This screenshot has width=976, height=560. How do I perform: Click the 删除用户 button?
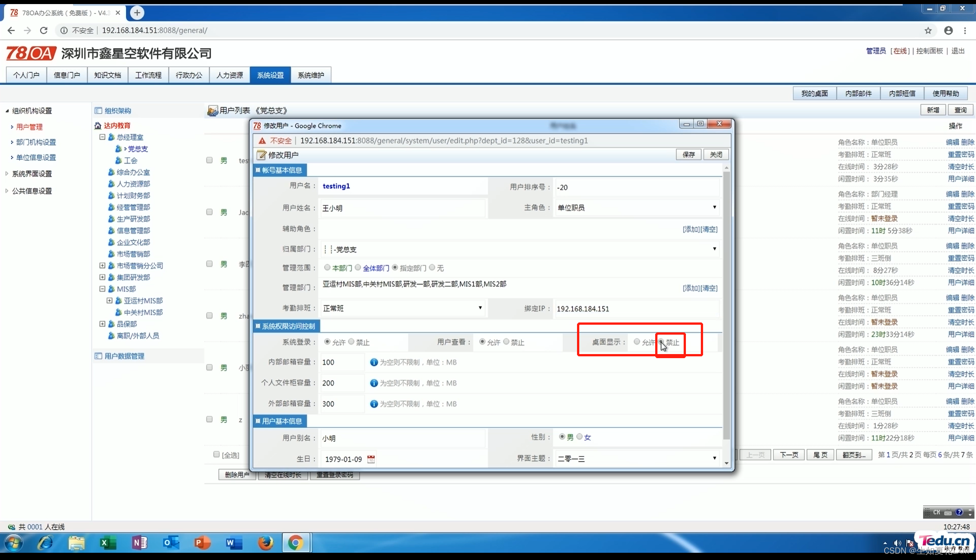237,475
